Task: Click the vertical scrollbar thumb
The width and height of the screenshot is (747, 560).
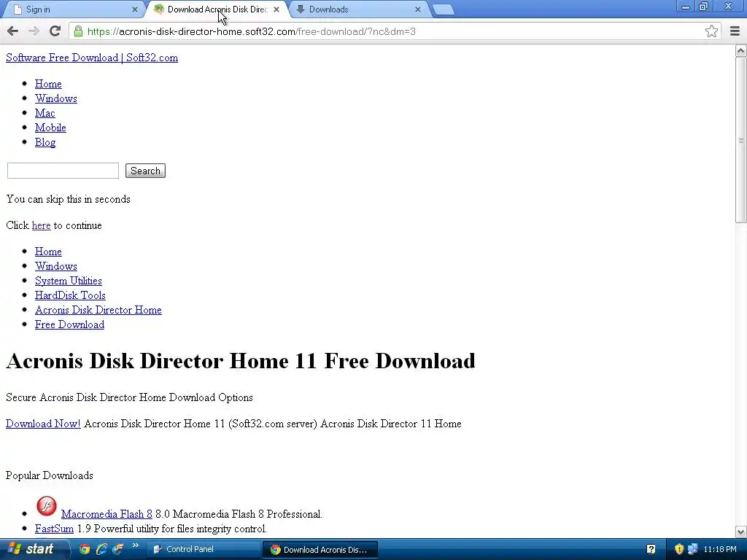Action: point(741,139)
